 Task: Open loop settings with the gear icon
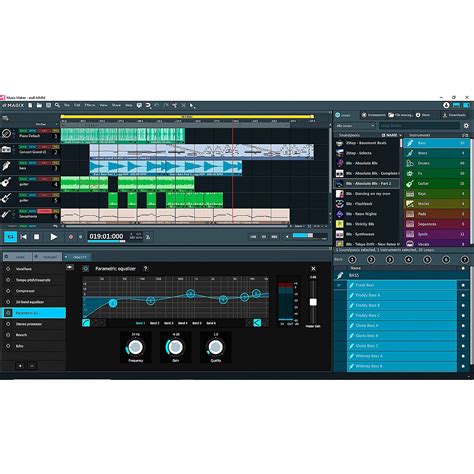[x=466, y=126]
